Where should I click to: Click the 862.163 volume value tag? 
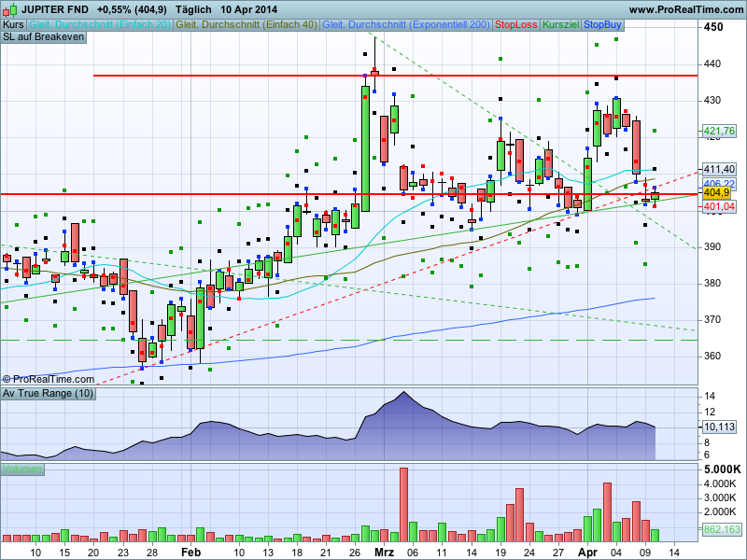pos(720,529)
